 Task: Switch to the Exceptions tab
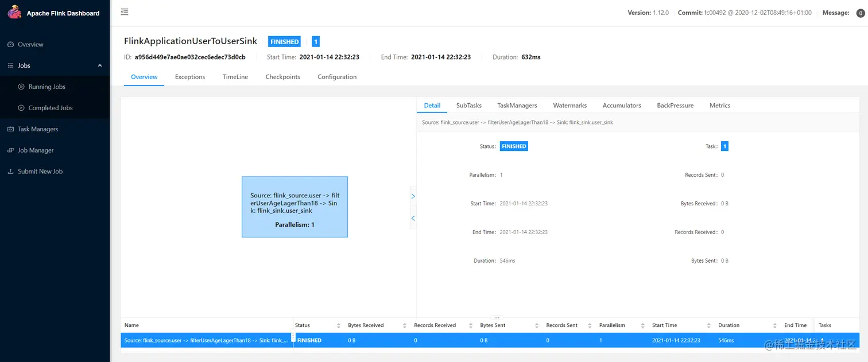point(190,77)
